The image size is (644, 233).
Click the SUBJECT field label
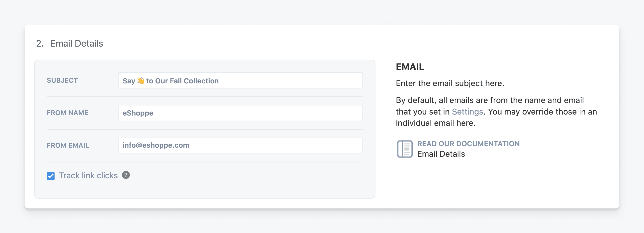(x=62, y=80)
